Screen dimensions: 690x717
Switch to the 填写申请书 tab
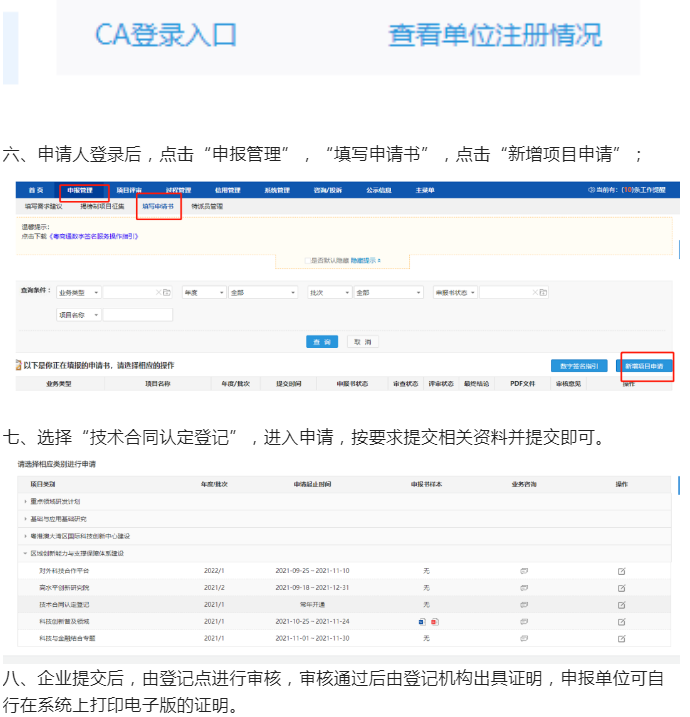(158, 206)
